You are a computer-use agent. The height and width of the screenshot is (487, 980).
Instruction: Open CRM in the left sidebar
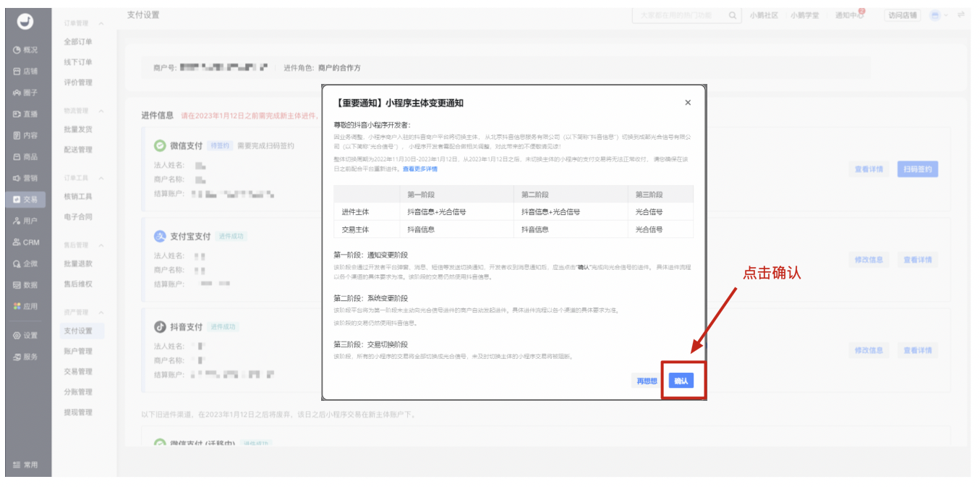[25, 242]
